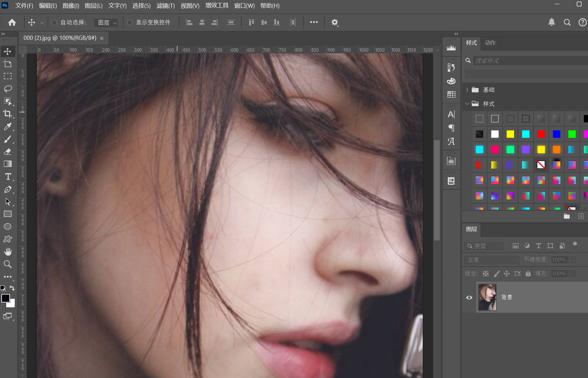588x378 pixels.
Task: Expand the 基础 styles group
Action: [x=467, y=90]
